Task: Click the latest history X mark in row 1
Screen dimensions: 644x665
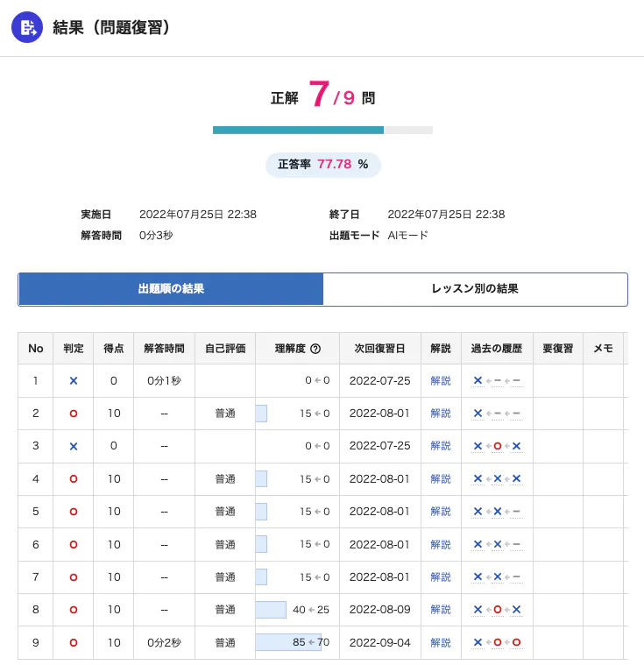Action: click(x=478, y=380)
